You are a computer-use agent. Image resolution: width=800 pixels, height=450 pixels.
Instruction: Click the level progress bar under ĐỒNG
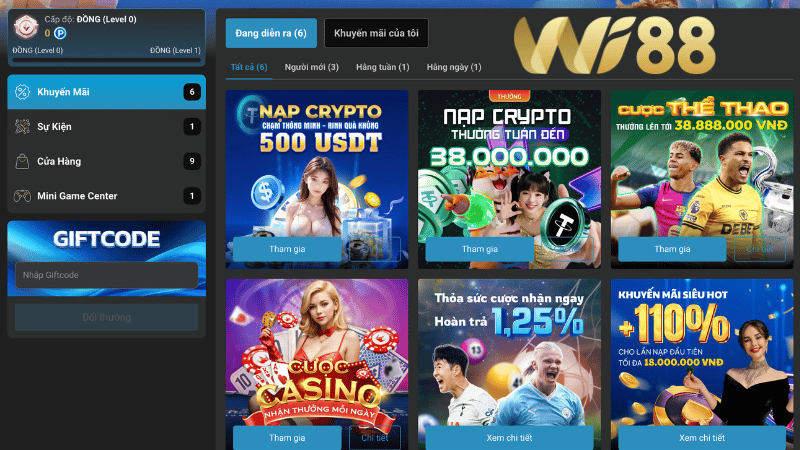107,60
